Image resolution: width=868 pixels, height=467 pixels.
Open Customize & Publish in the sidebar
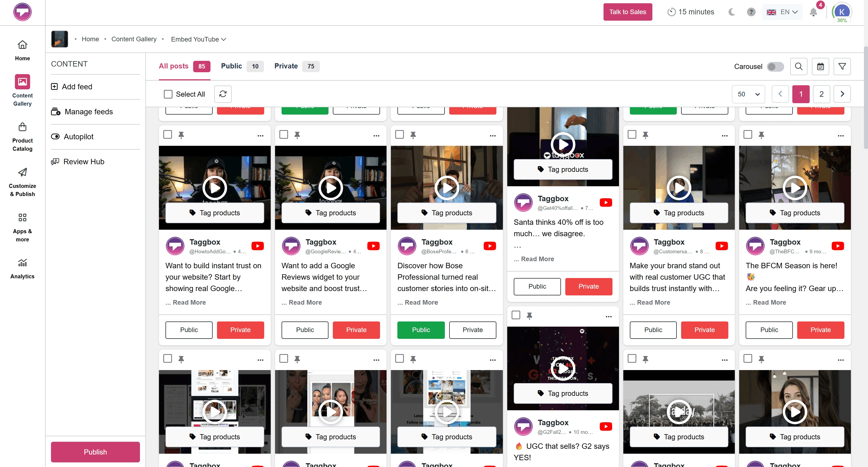(22, 182)
